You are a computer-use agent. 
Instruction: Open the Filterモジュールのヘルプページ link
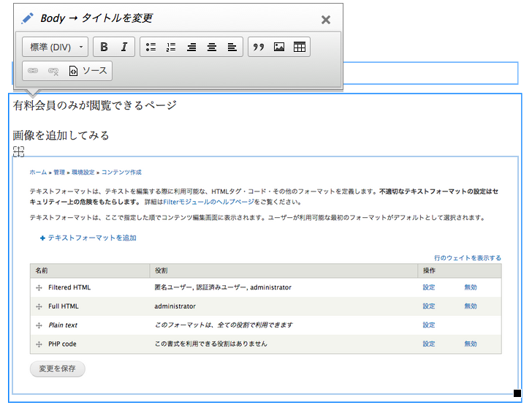(x=209, y=202)
